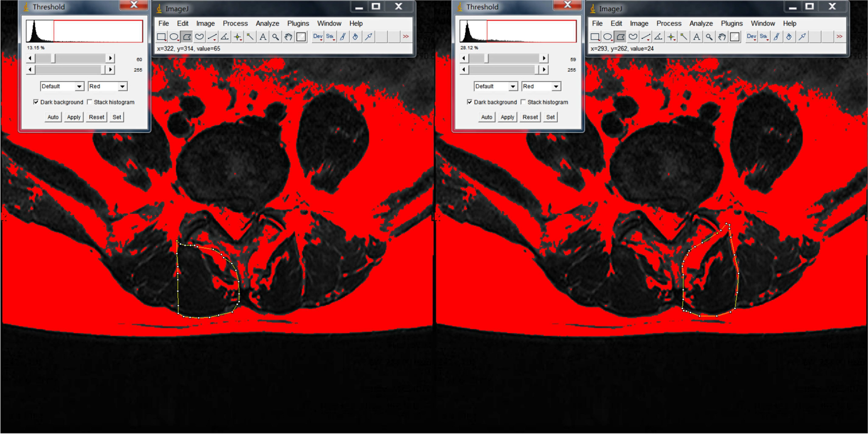Open Default method dropdown in left Threshold window

click(x=62, y=87)
